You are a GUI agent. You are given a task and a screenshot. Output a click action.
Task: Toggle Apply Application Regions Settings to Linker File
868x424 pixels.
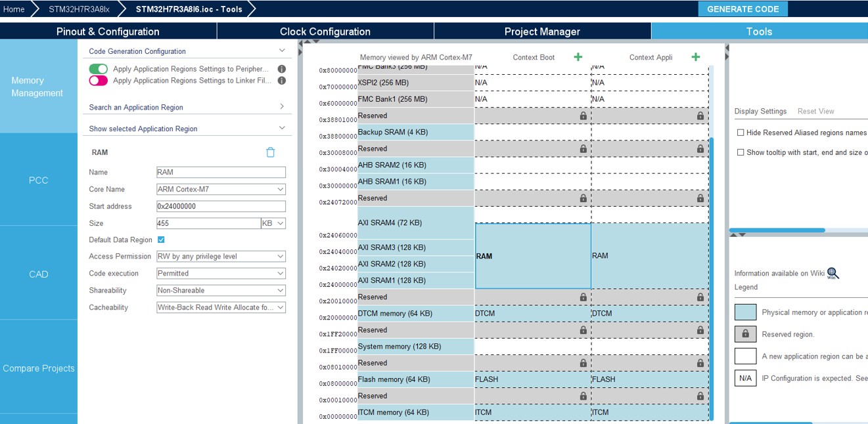pyautogui.click(x=99, y=81)
